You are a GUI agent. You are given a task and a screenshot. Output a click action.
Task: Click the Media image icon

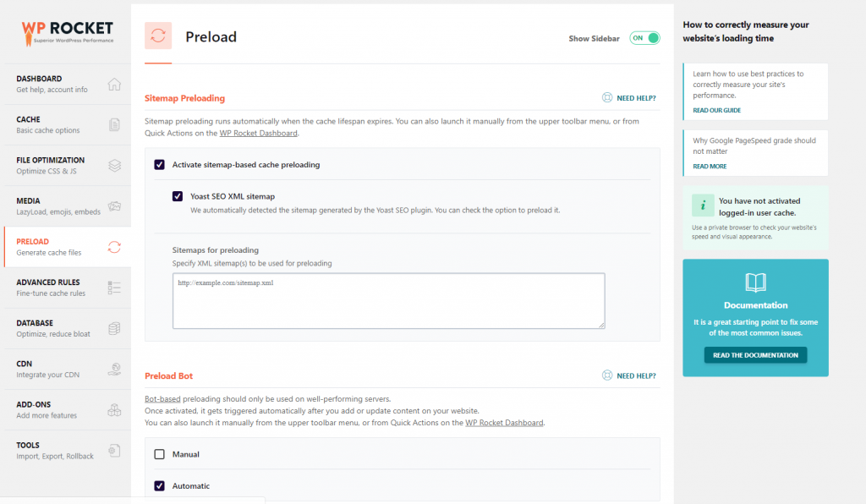coord(114,205)
